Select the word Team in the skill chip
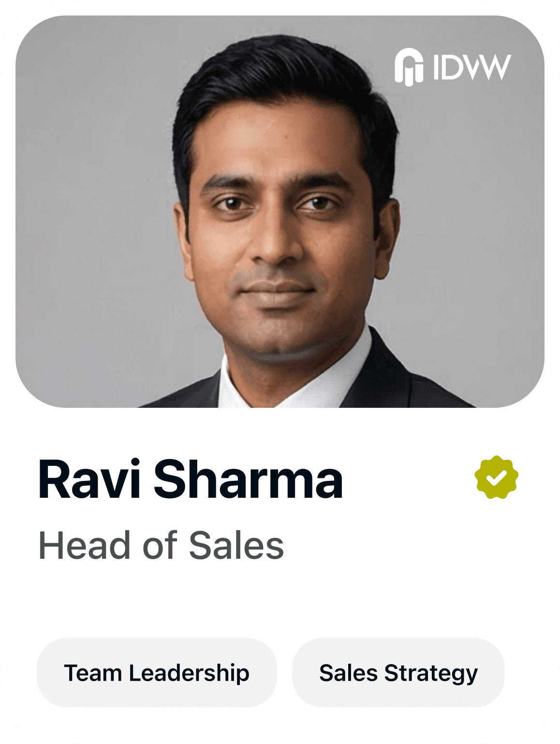 coord(93,673)
